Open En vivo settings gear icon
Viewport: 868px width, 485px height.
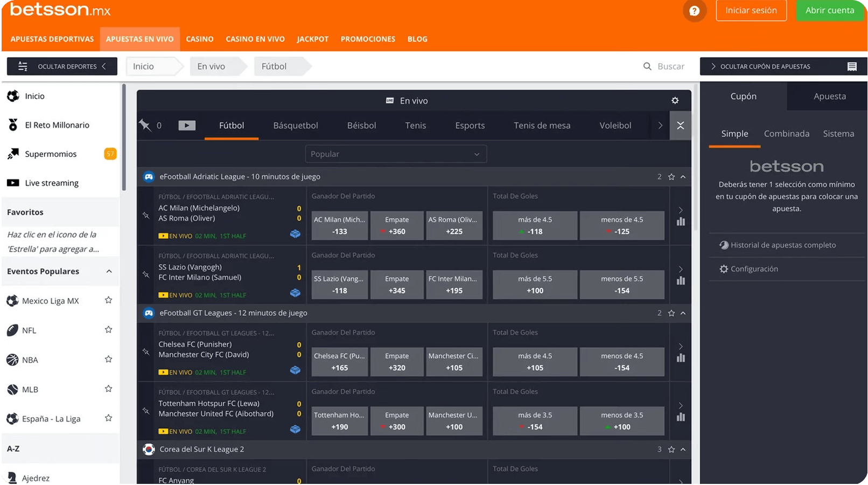[x=675, y=101]
